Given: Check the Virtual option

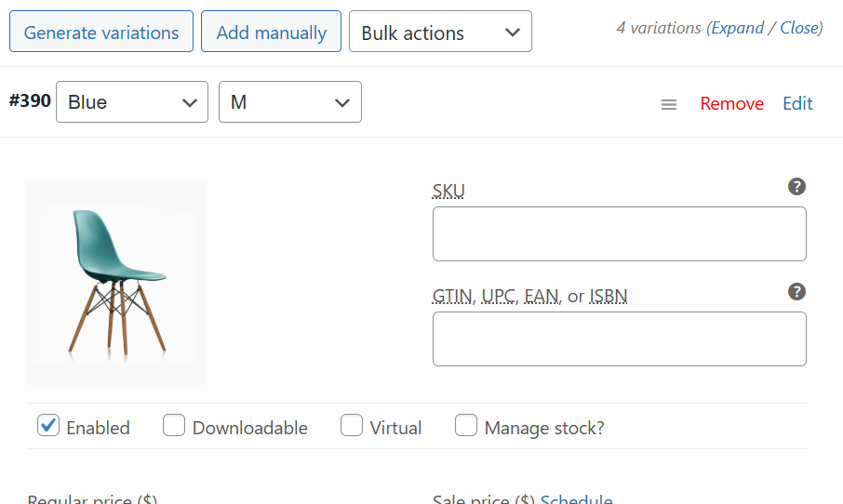Looking at the screenshot, I should [352, 426].
